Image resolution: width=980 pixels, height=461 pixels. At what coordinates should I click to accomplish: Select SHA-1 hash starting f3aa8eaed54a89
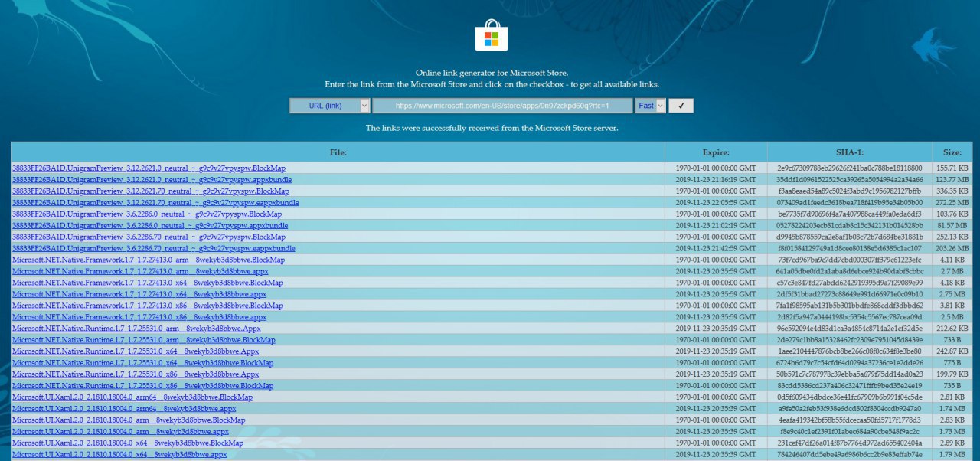coord(850,191)
